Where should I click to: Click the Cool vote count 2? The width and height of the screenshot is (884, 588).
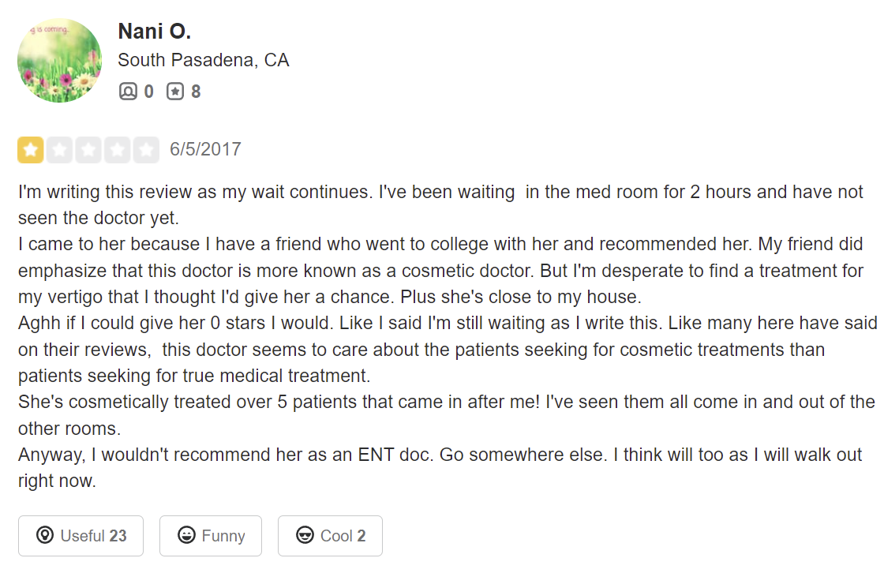click(361, 536)
